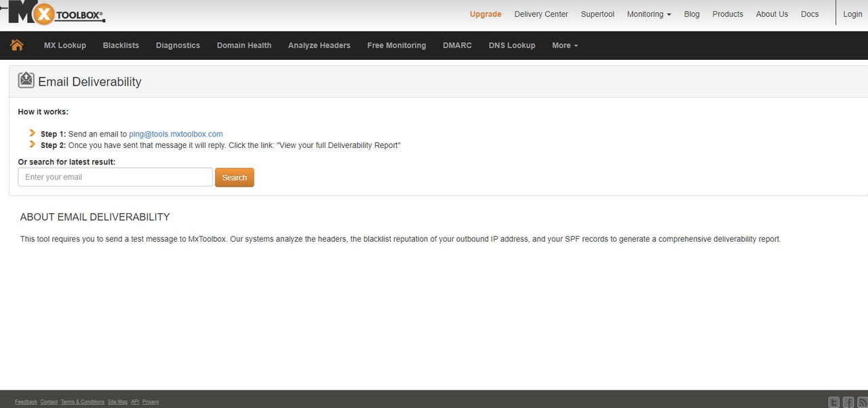Image resolution: width=868 pixels, height=408 pixels.
Task: Open Supertool
Action: tap(597, 14)
